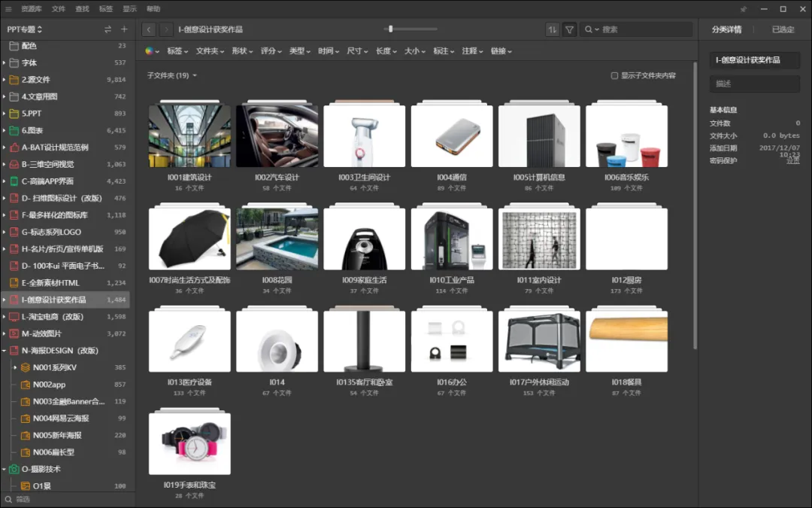812x508 pixels.
Task: Click the N001系列KV folder icon
Action: pyautogui.click(x=26, y=367)
